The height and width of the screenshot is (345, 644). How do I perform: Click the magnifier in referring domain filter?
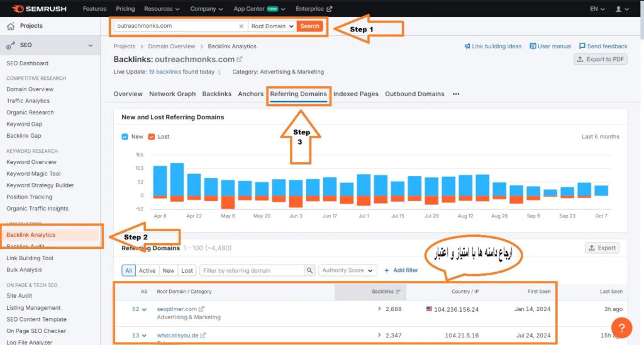coord(309,271)
